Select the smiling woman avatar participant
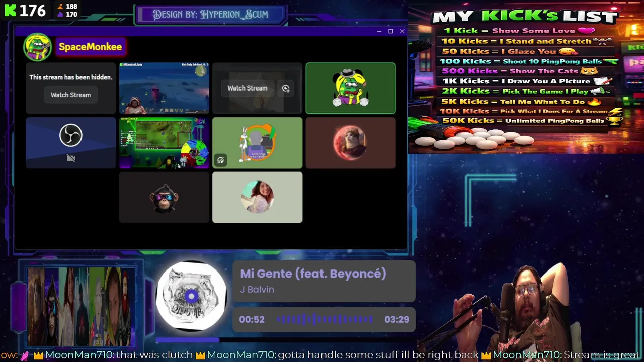The image size is (644, 362). point(257,198)
